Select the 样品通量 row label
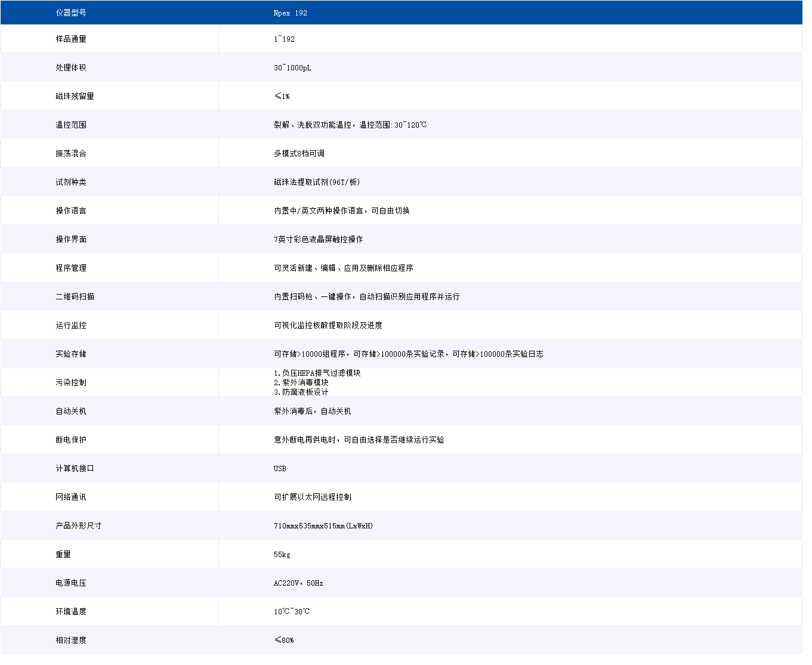Image resolution: width=812 pixels, height=665 pixels. point(71,39)
